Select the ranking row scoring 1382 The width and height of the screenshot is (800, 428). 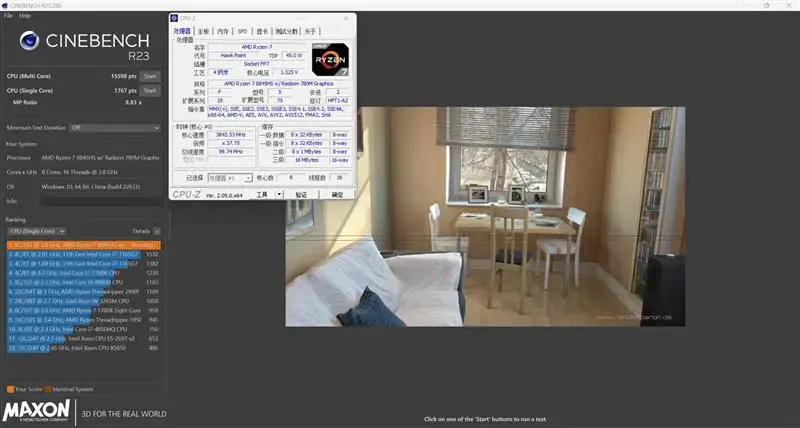(x=84, y=264)
